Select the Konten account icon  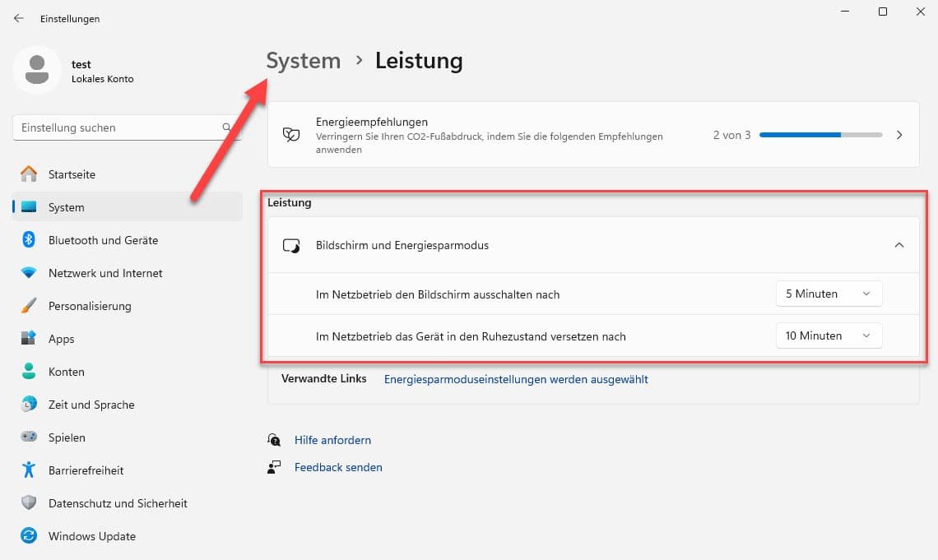pos(27,372)
